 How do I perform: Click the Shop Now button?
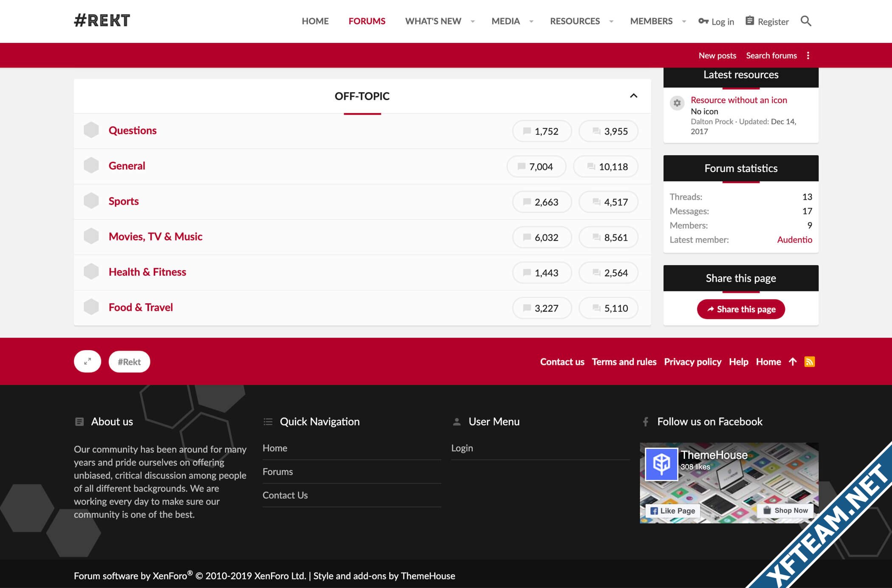pyautogui.click(x=785, y=510)
